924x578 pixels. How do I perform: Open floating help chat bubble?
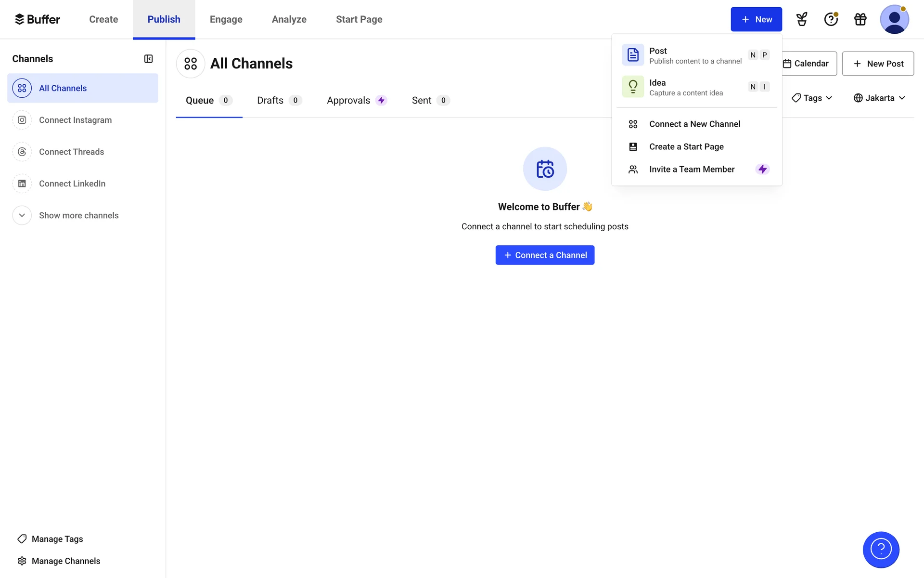(x=881, y=550)
